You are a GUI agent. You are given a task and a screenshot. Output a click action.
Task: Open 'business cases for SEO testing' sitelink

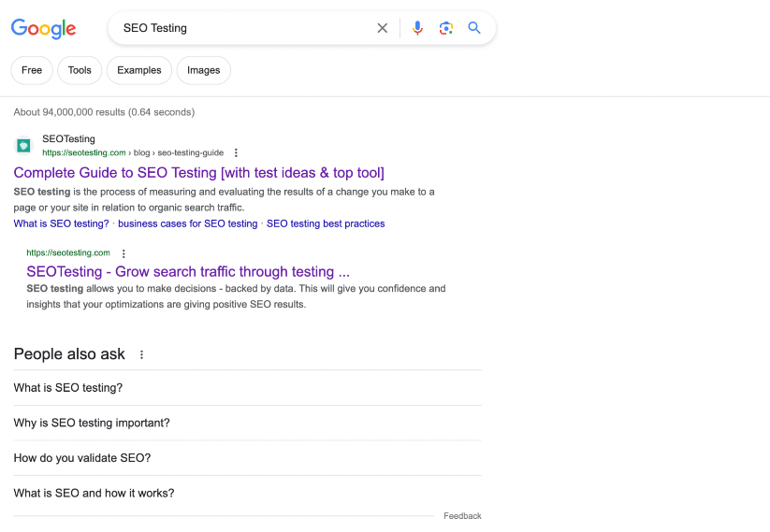(x=188, y=223)
